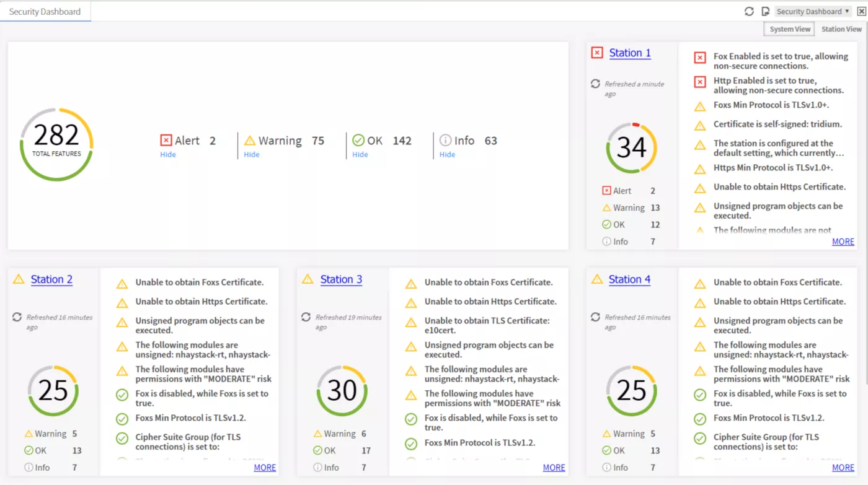Click the refresh icon in top toolbar
Viewport: 868px width, 485px height.
point(749,11)
